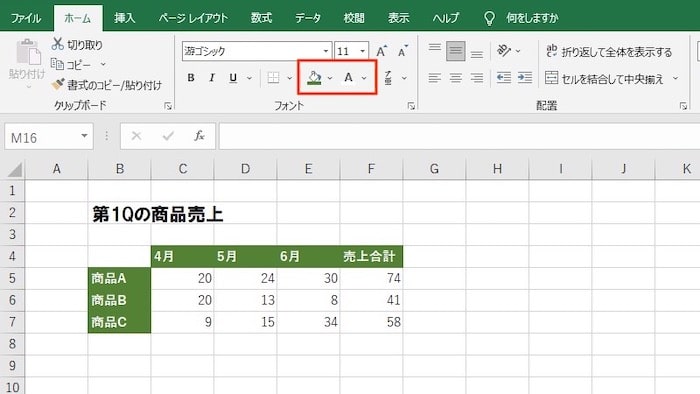Viewport: 700px width, 394px height.
Task: Open the font size dropdown
Action: (x=362, y=51)
